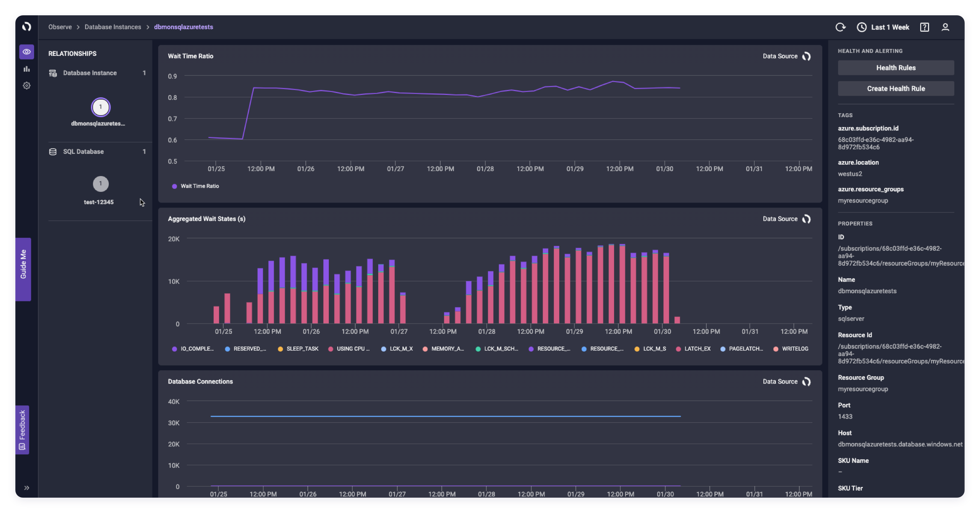Toggle the Wait Time Ratio legend visibility
The width and height of the screenshot is (980, 513).
(194, 186)
